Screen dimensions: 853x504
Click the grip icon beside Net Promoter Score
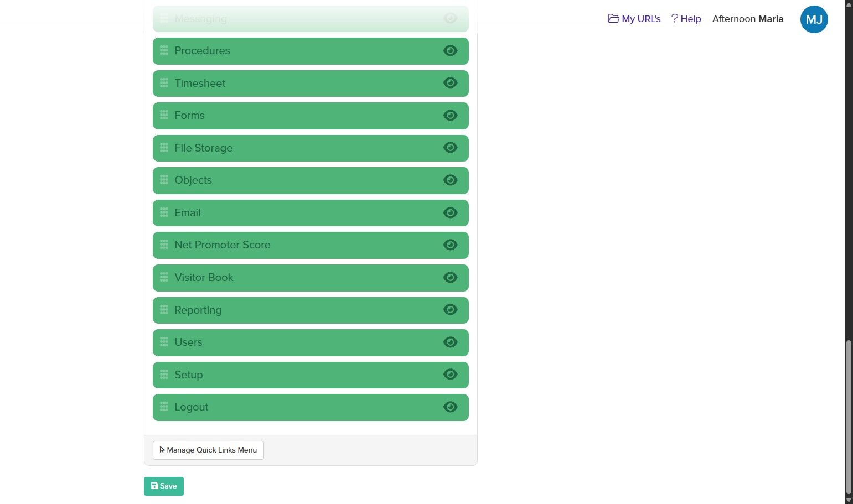(x=164, y=245)
